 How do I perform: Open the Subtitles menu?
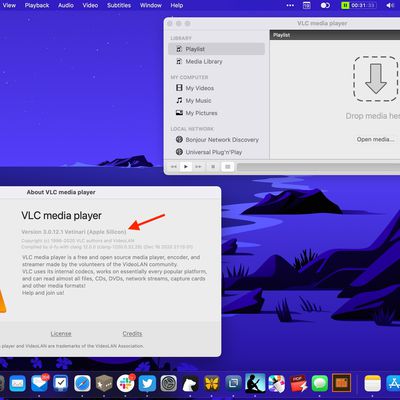click(119, 5)
